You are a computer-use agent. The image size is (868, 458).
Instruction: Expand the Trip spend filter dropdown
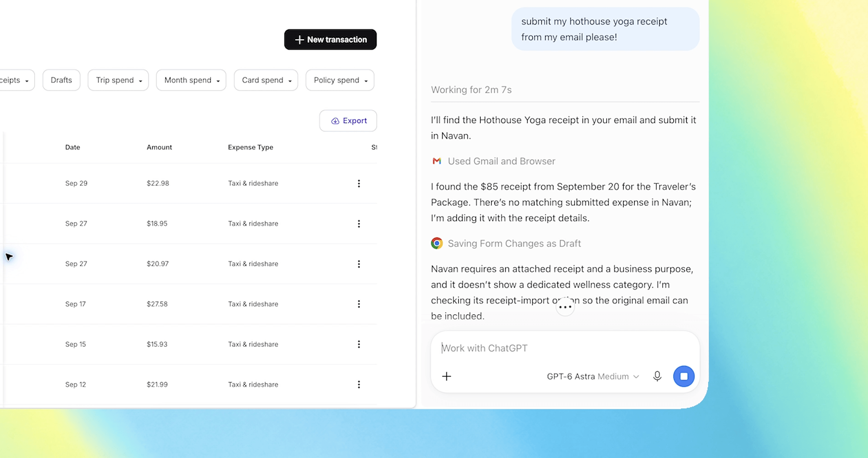118,80
